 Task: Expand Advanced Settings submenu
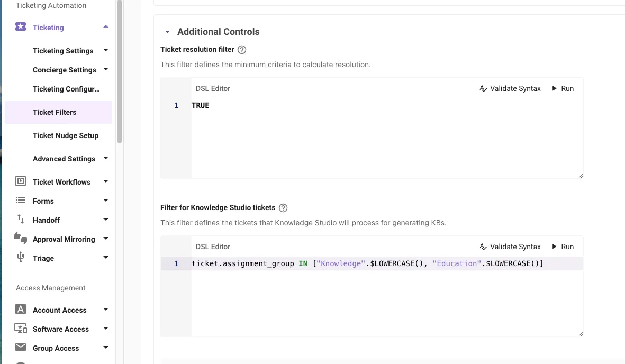pos(106,158)
